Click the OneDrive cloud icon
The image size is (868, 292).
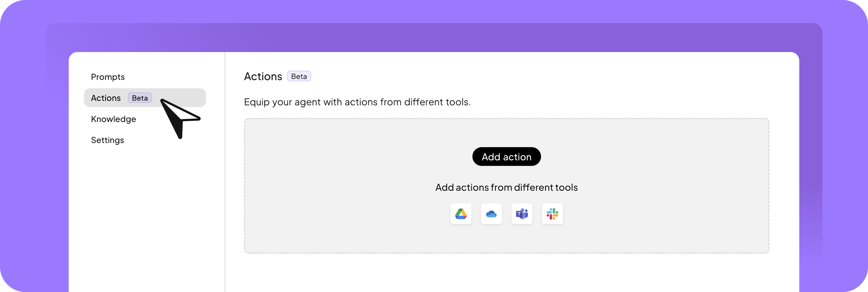[x=491, y=214]
